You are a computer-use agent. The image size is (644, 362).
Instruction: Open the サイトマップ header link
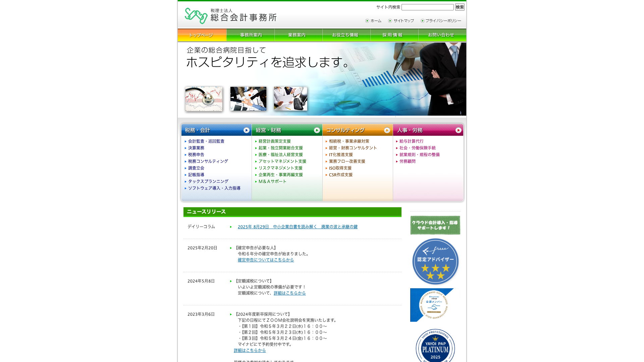[x=404, y=21]
